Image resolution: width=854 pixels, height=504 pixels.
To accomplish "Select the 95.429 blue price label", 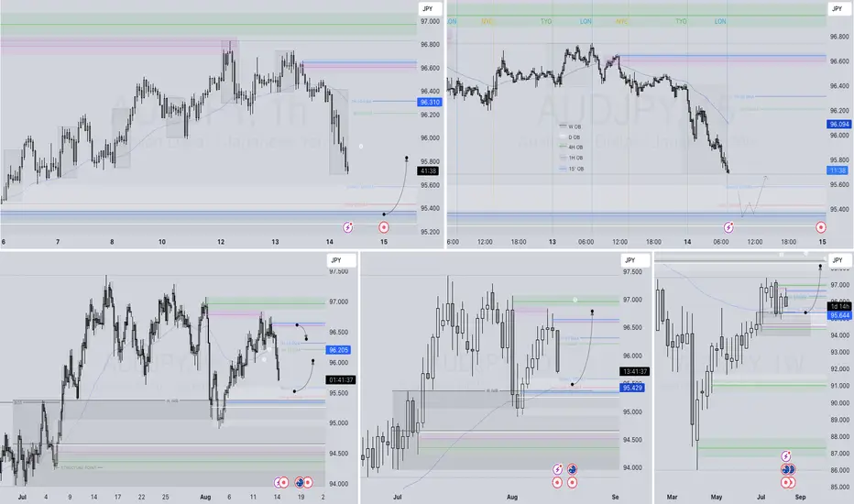I will 632,388.
